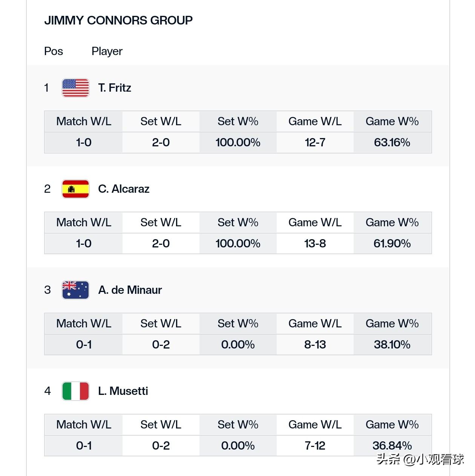Click the Australia flag beside A. de Minaur
Viewport: 475px width, 476px height.
(75, 290)
